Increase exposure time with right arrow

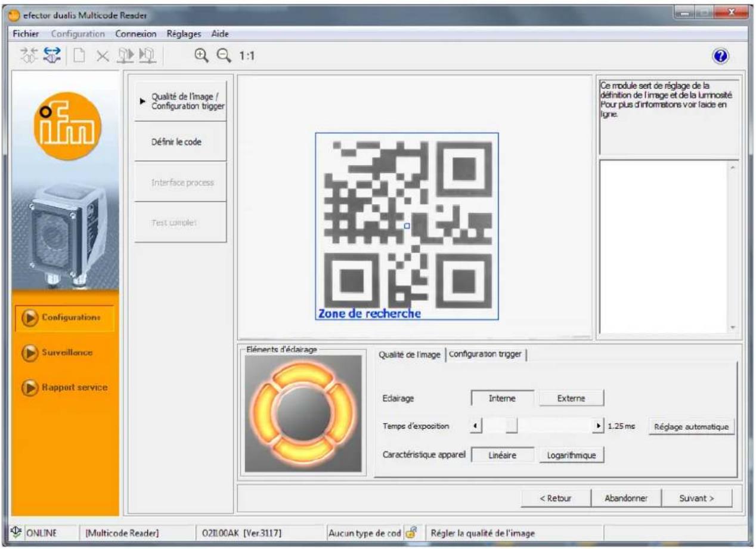[x=599, y=426]
